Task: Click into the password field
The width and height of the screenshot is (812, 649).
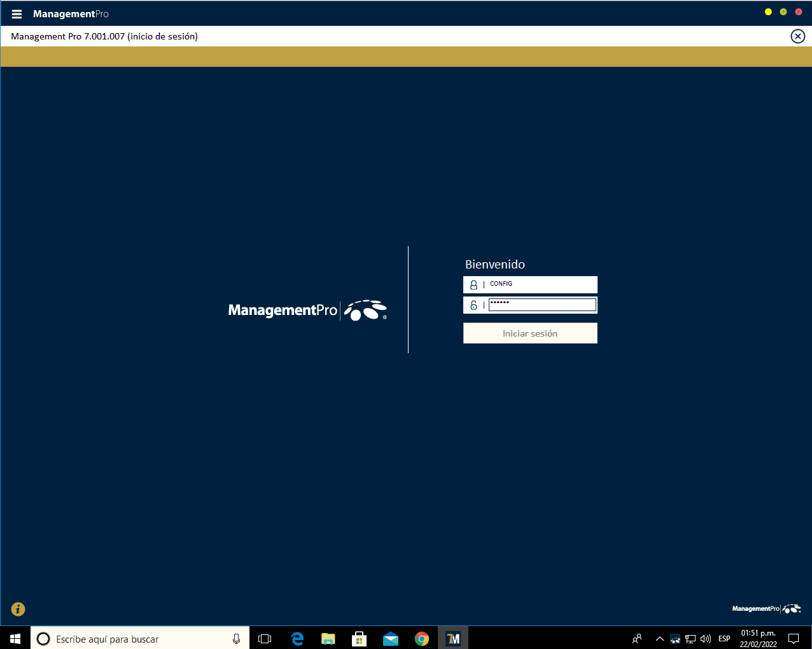Action: tap(542, 305)
